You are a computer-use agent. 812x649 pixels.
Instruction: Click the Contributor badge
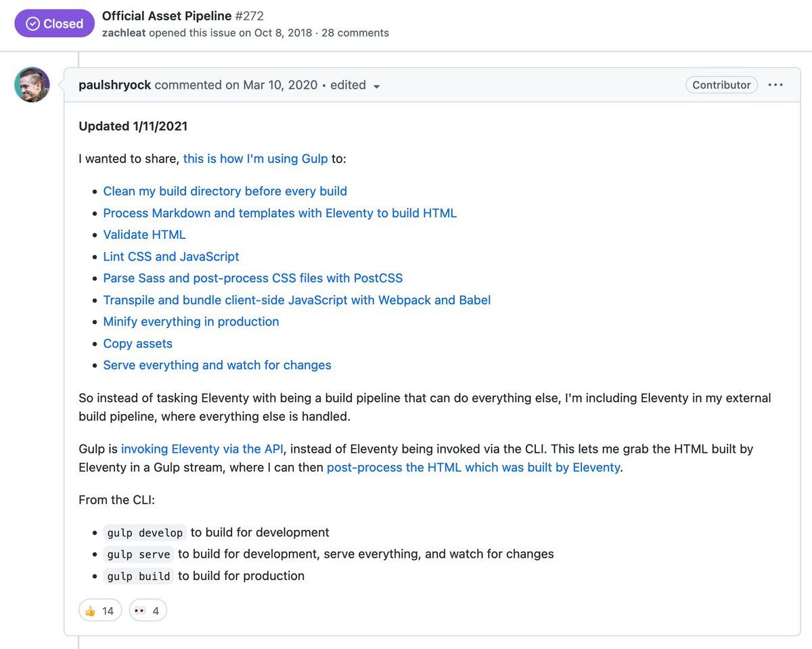pyautogui.click(x=721, y=85)
